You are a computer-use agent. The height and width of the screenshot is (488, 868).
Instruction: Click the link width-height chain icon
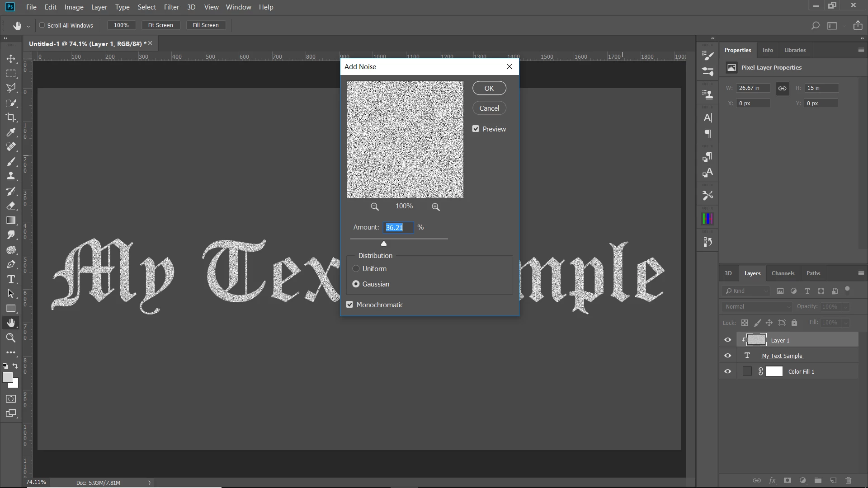coord(782,88)
